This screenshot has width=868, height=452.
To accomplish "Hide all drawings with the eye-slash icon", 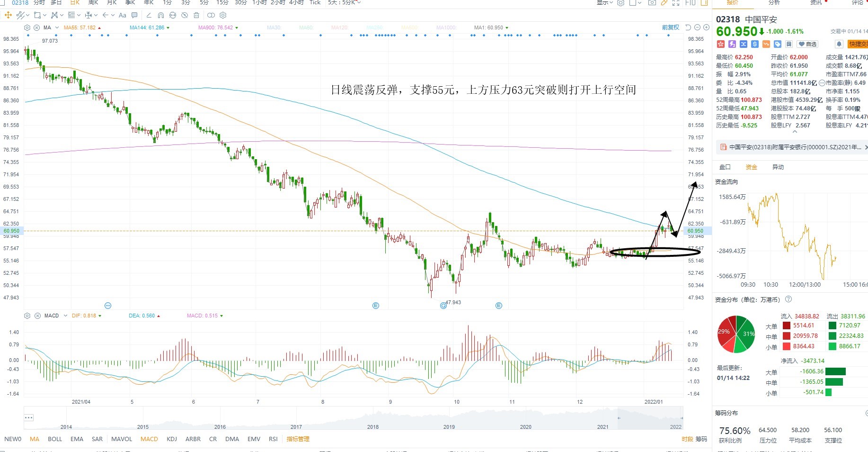I will pyautogui.click(x=185, y=15).
